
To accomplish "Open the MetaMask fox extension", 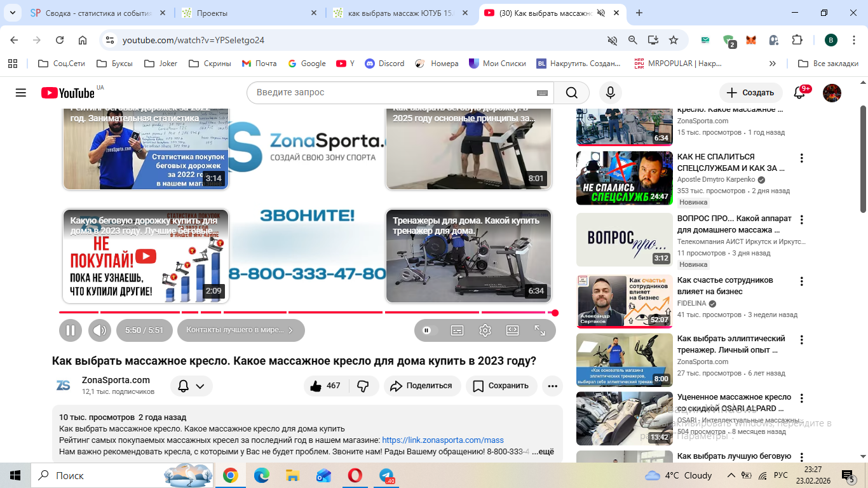I will [751, 40].
